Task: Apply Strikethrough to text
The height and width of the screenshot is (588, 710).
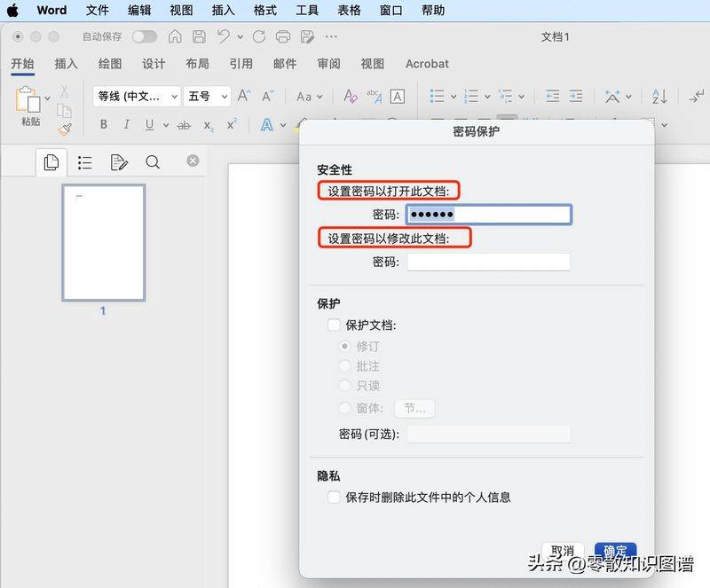Action: 184,126
